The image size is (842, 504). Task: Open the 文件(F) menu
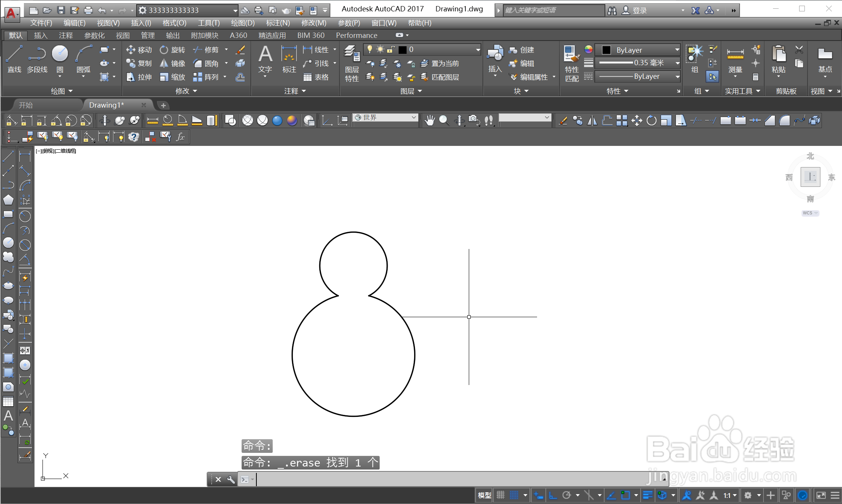click(x=41, y=23)
